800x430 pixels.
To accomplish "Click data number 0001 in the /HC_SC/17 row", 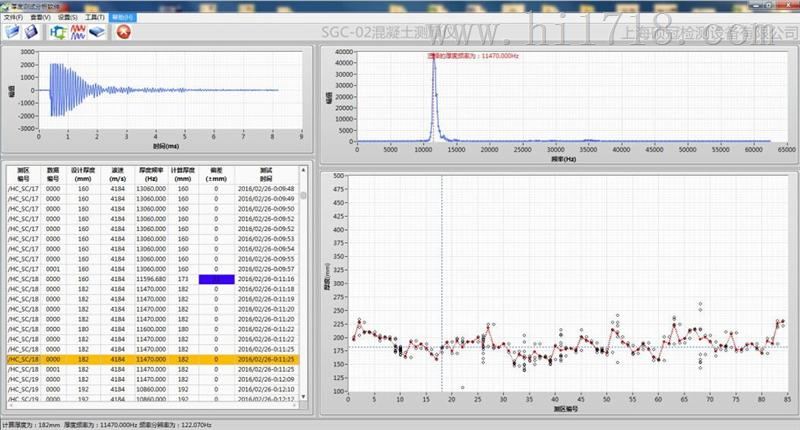I will coord(53,269).
